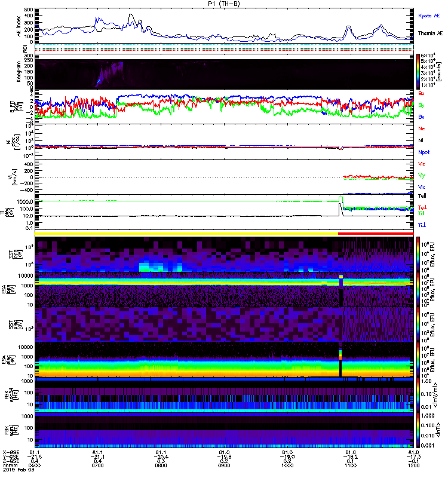Image resolution: width=448 pixels, height=478 pixels.
Task: Click the blue Vix legend label
Action: coord(422,187)
